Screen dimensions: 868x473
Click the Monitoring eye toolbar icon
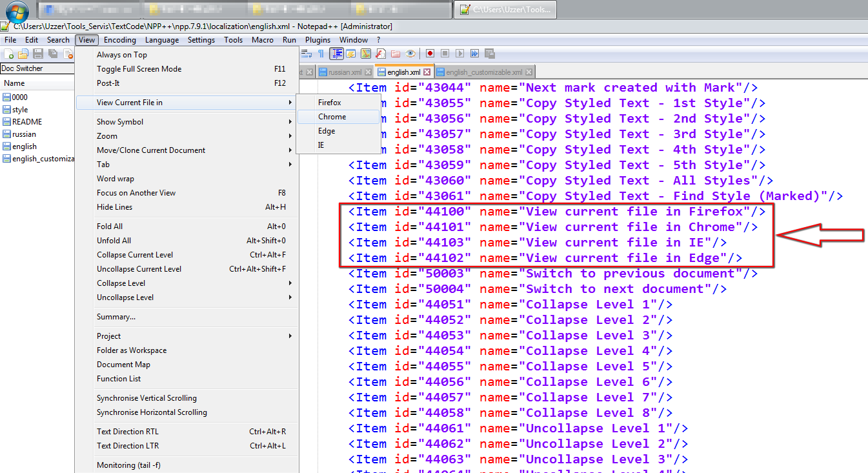pos(410,54)
